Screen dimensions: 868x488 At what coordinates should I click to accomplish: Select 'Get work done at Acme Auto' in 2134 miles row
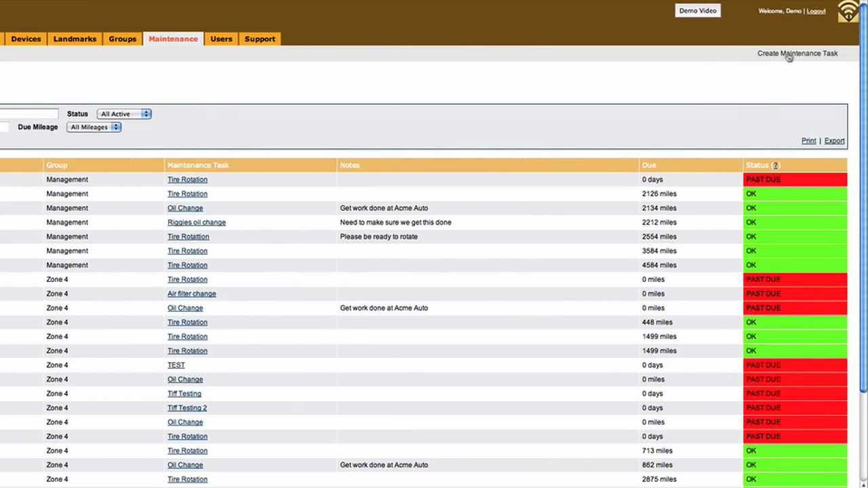point(384,208)
